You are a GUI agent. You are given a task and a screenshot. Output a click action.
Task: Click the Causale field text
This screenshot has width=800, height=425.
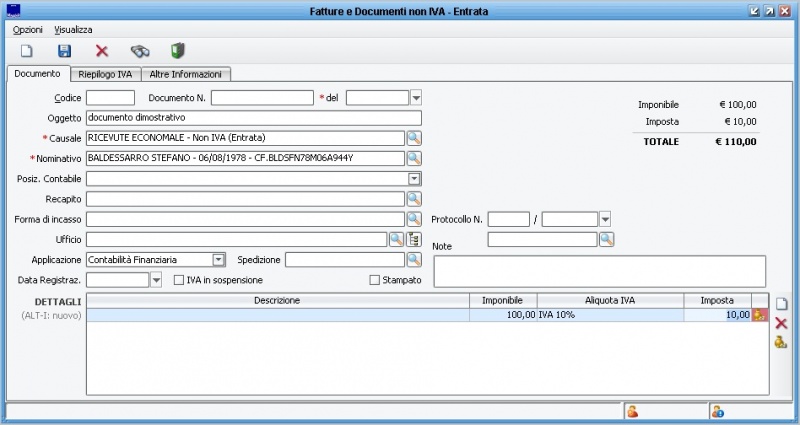(245, 138)
